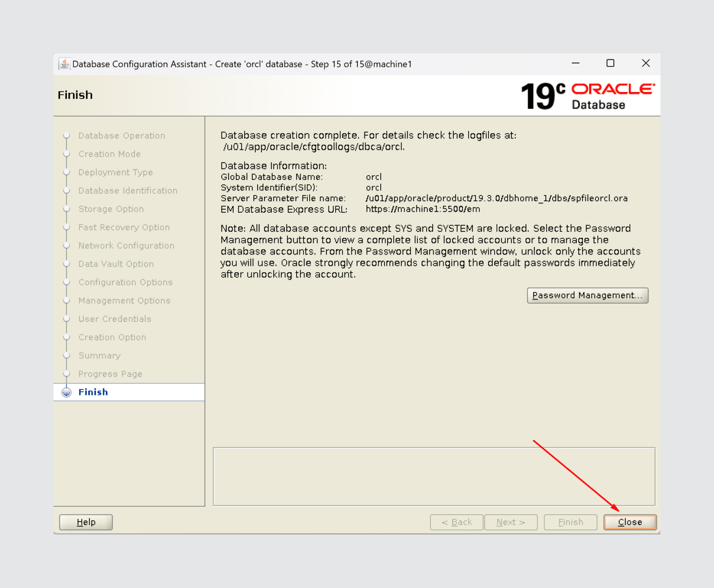
Task: Select the Storage Option step
Action: (111, 209)
